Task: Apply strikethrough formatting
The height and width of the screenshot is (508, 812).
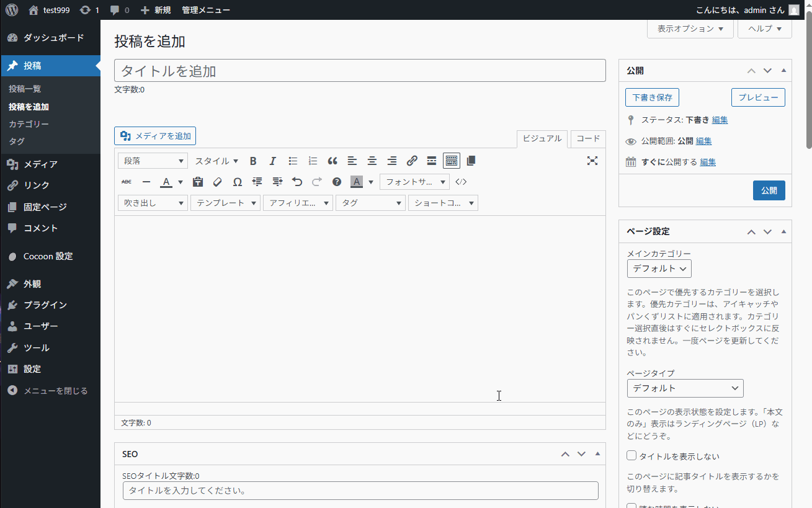Action: coord(127,182)
